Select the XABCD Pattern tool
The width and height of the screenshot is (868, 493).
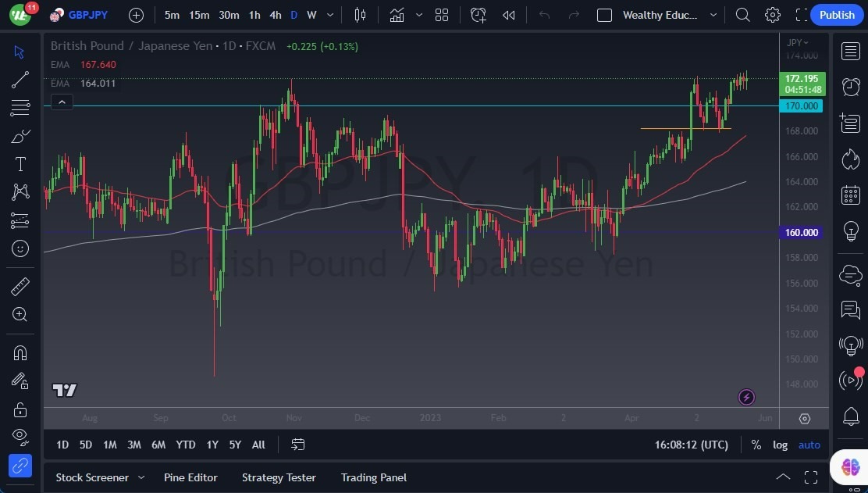pos(20,191)
